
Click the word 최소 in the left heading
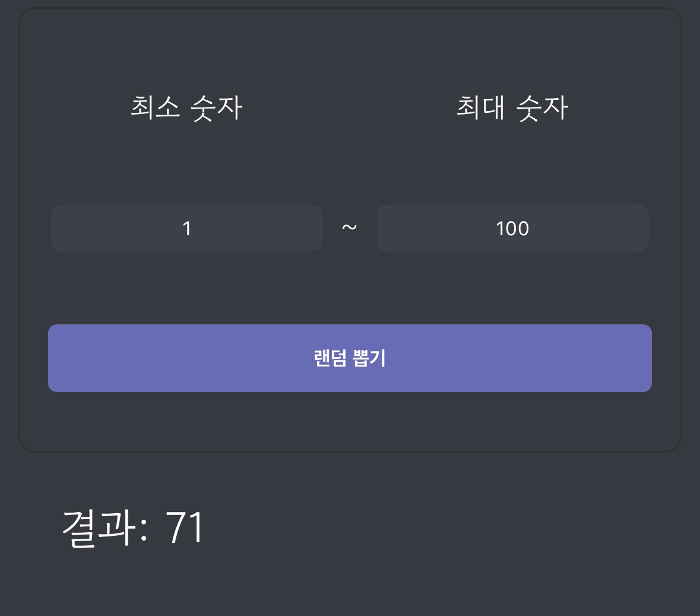pos(156,107)
